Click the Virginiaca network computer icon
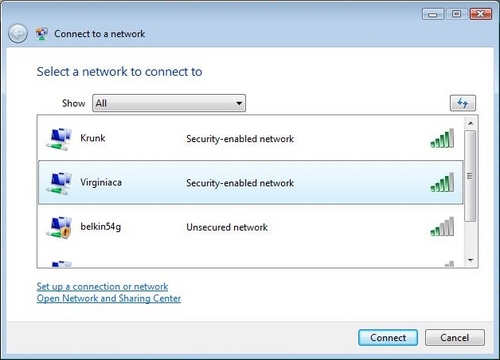This screenshot has height=360, width=500. pos(59,183)
